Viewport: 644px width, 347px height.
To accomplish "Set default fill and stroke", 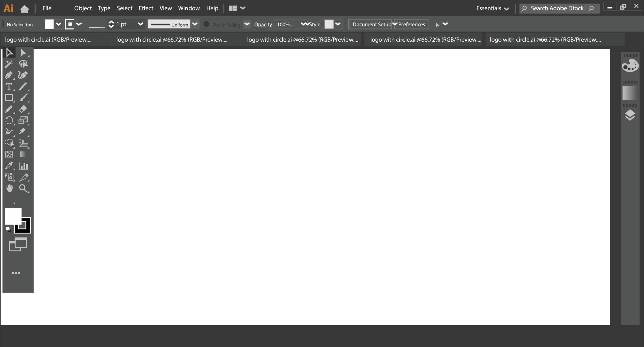I will point(9,230).
